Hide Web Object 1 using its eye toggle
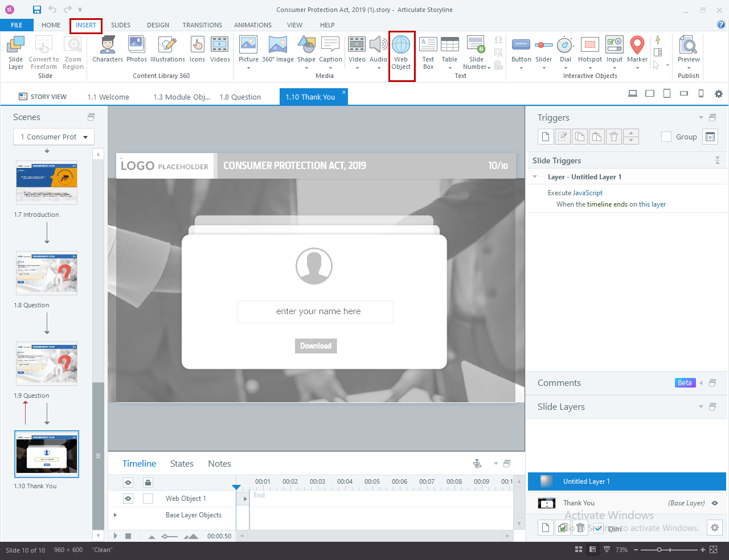Viewport: 729px width, 560px height. coord(128,498)
